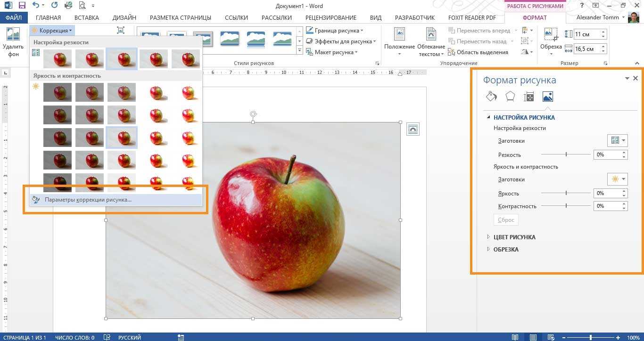Click the Layout Options icon beside picture

413,129
